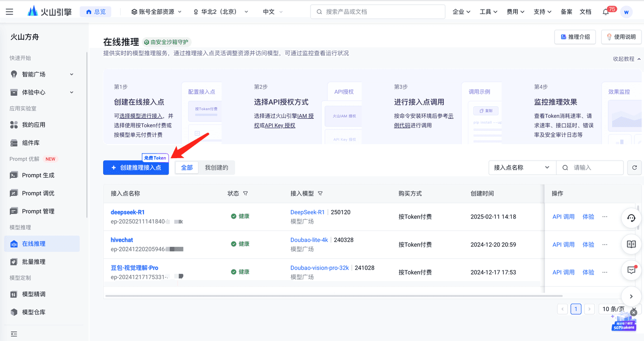Click the 使用说明 button
Image resolution: width=644 pixels, height=341 pixels.
click(x=621, y=37)
